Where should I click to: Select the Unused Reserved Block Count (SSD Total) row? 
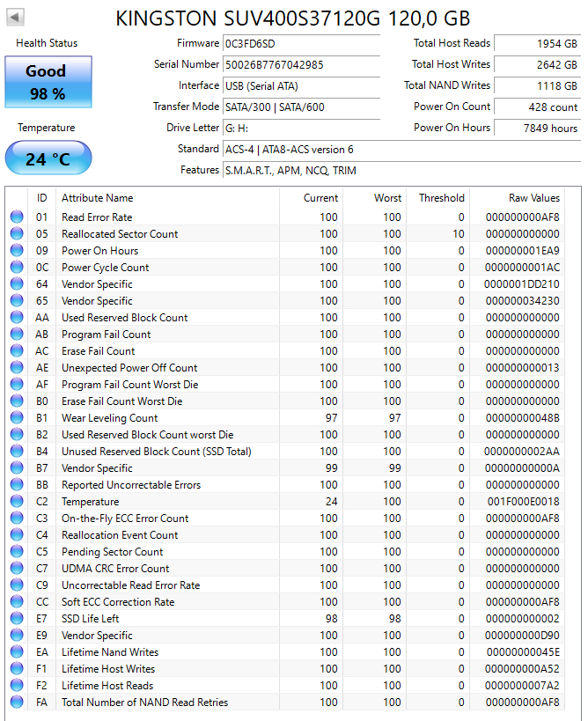[x=287, y=451]
